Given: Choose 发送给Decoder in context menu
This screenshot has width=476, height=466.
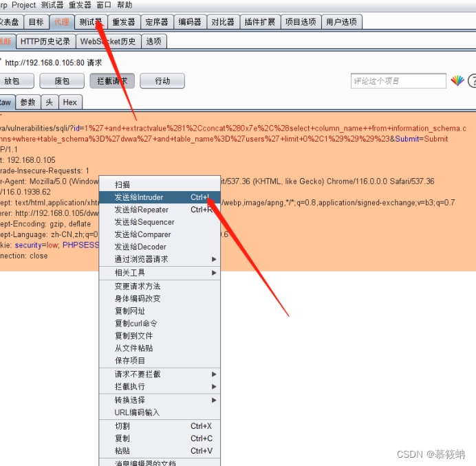Looking at the screenshot, I should click(160, 247).
